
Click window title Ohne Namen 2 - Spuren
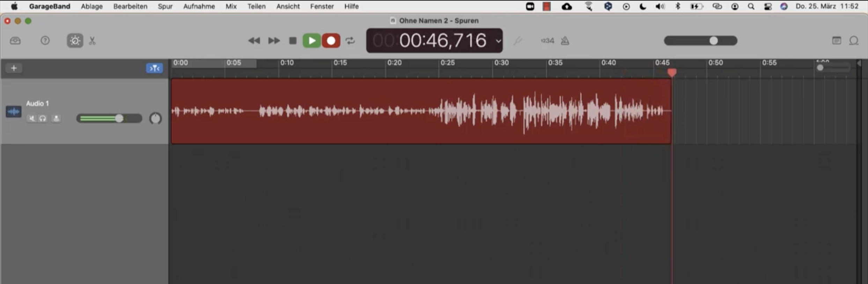point(439,21)
